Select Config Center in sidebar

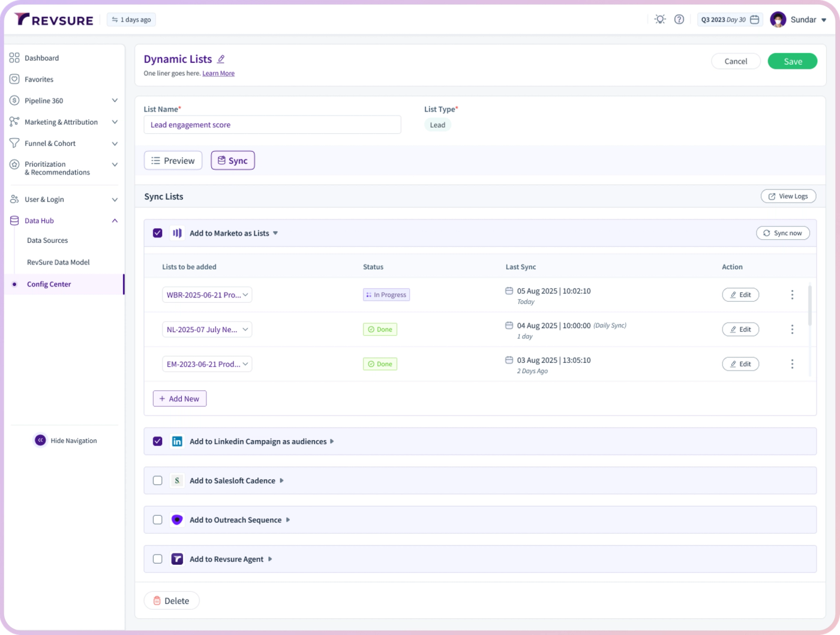pyautogui.click(x=64, y=284)
